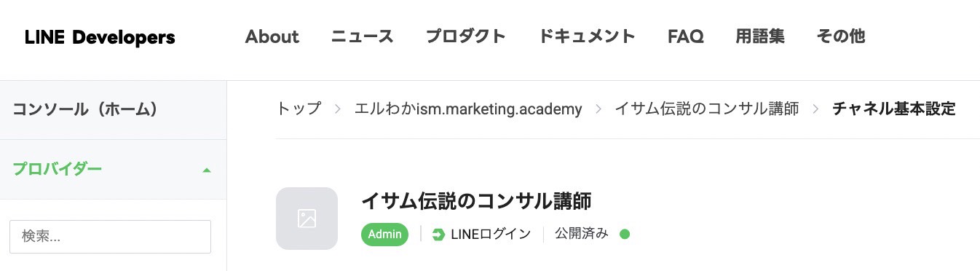Open the エルわかism.marketing.academy breadcrumb link

tap(468, 109)
